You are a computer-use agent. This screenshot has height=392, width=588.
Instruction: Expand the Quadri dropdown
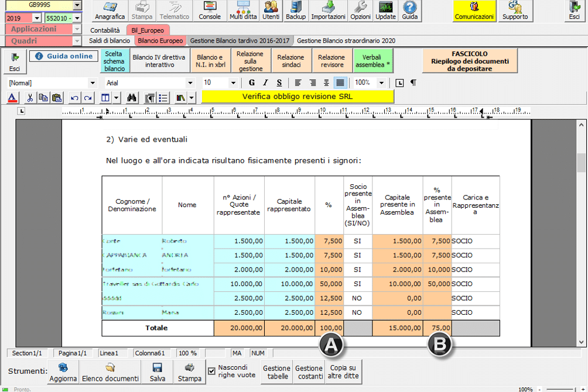click(x=77, y=41)
